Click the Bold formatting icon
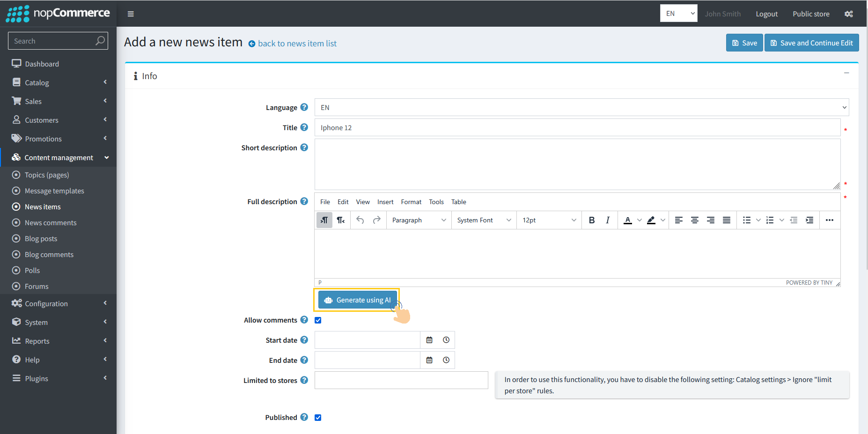Screen dimensions: 868x434 [x=592, y=220]
